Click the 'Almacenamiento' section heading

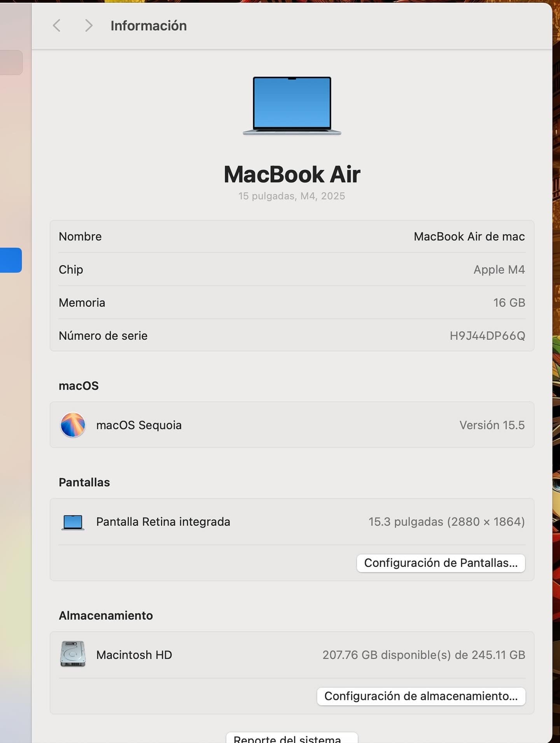(x=106, y=615)
